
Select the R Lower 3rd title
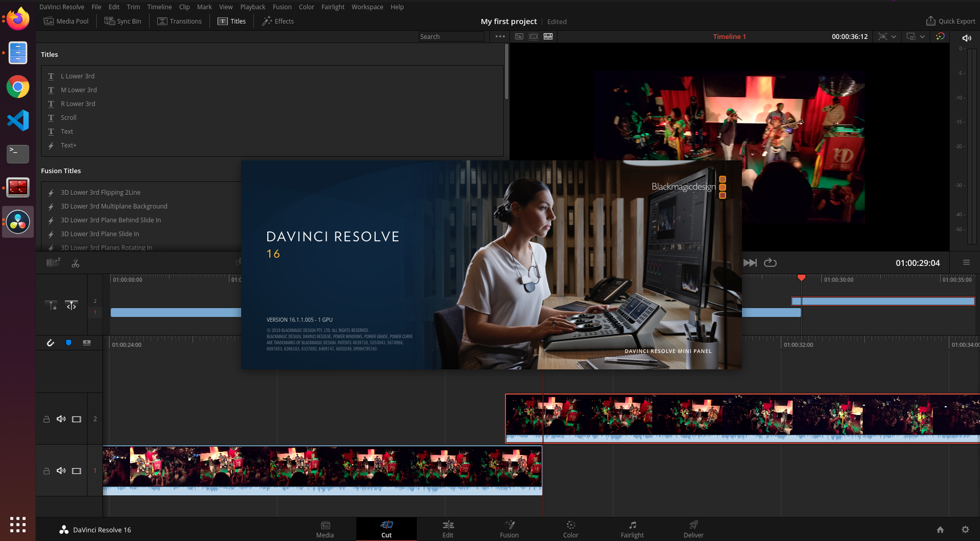[x=78, y=103]
